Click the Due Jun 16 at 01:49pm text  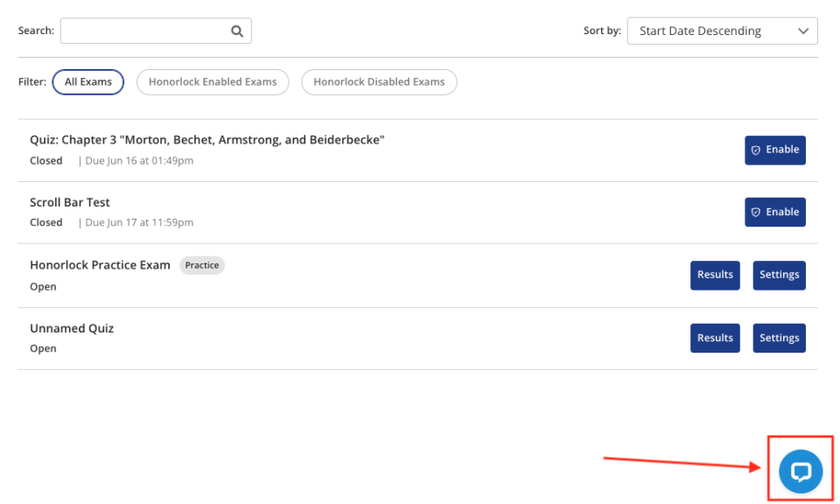[x=139, y=161]
